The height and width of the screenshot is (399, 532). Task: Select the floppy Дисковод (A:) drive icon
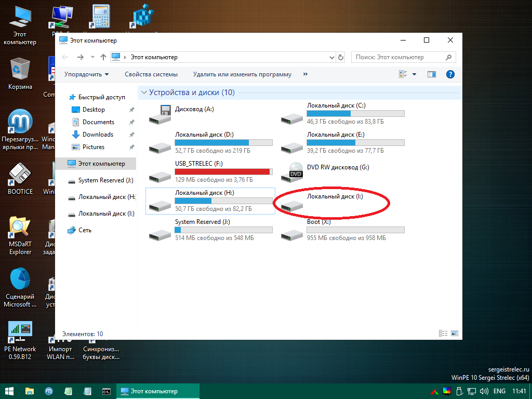click(160, 114)
